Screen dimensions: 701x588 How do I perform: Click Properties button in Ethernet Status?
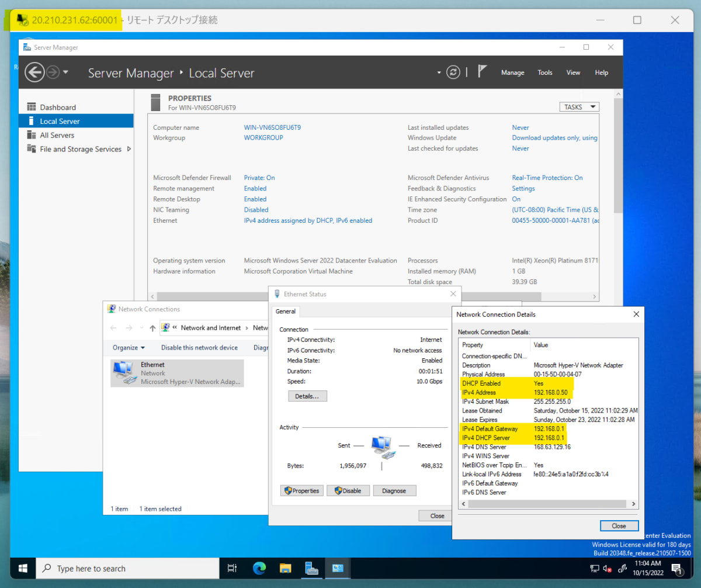[301, 491]
